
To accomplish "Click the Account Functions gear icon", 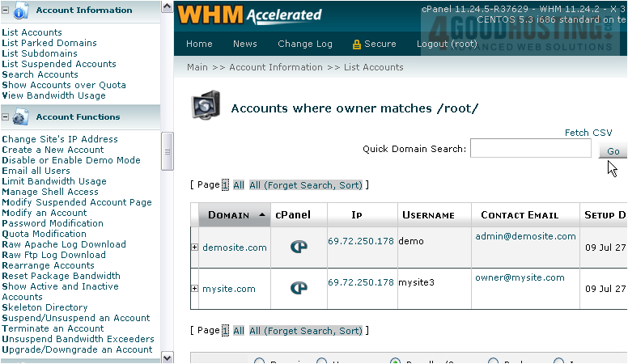I will point(21,117).
